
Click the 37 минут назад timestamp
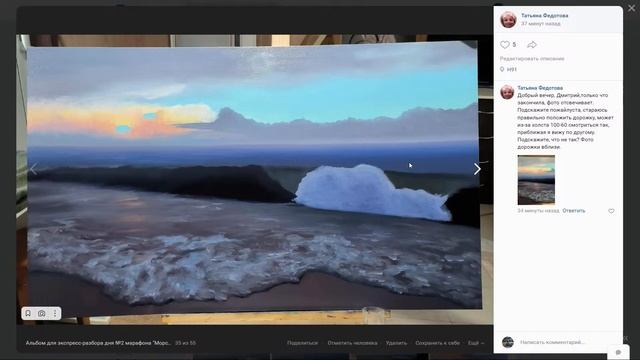coord(541,24)
